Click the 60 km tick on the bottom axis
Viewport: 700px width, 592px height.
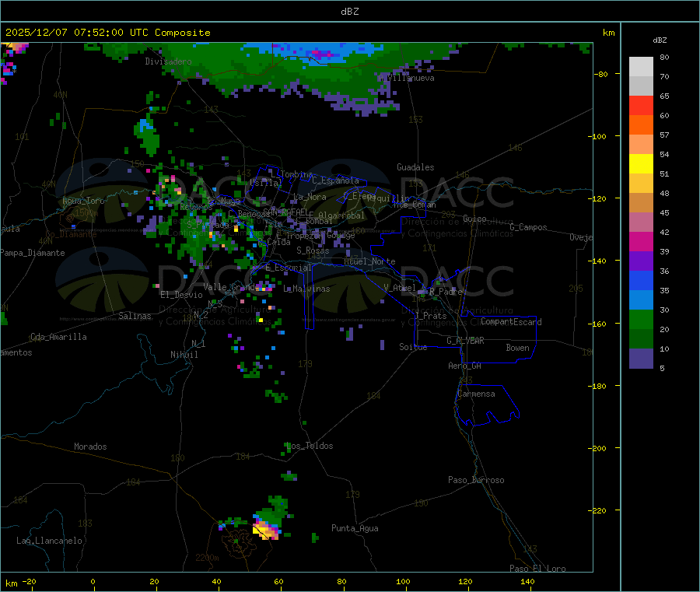278,581
